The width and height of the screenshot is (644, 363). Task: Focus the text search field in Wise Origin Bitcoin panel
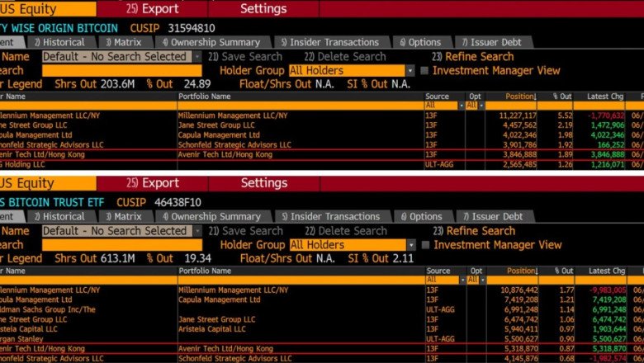point(122,71)
